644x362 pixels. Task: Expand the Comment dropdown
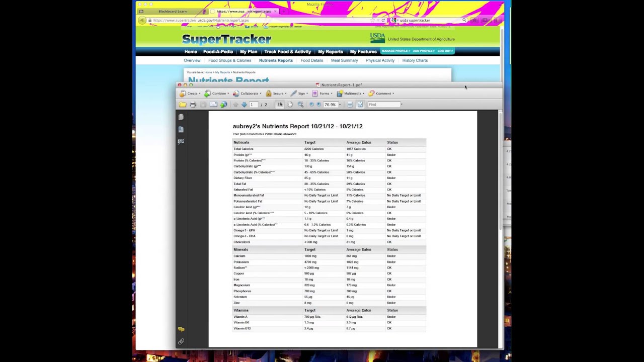coord(381,94)
